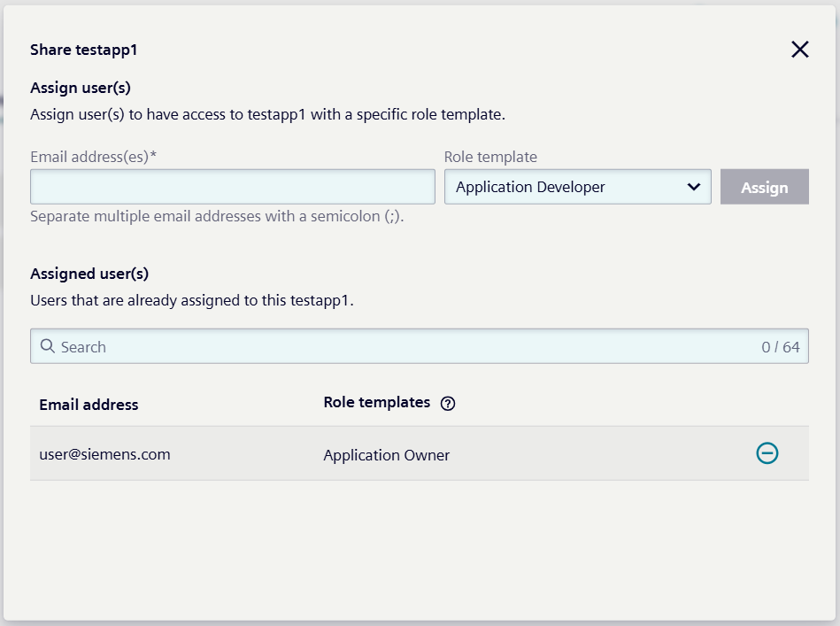Screen dimensions: 840x626
Task: Click the Role templates column header
Action: [x=376, y=403]
